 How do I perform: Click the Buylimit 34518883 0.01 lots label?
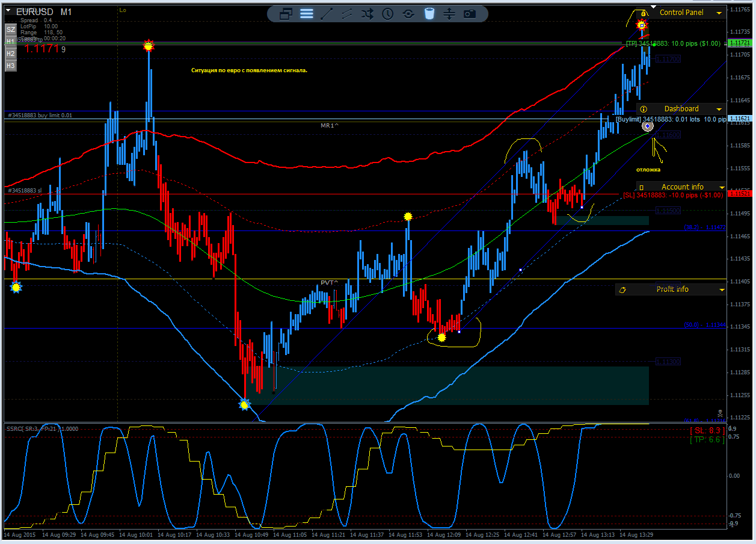671,119
